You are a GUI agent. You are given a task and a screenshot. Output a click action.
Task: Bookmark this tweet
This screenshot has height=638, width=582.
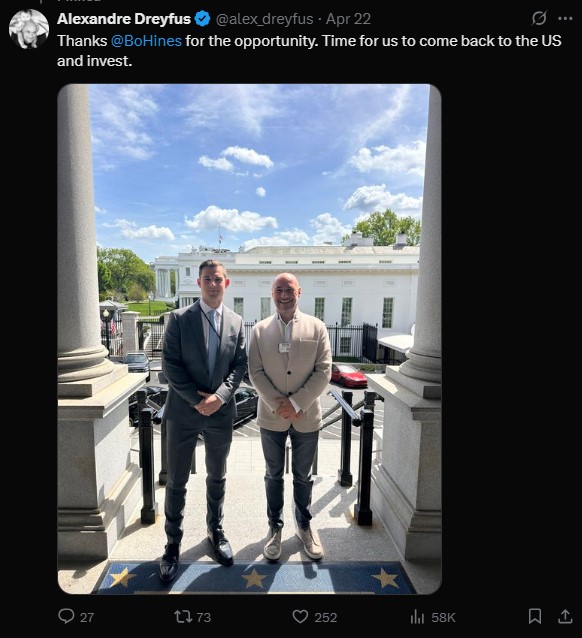pos(535,616)
